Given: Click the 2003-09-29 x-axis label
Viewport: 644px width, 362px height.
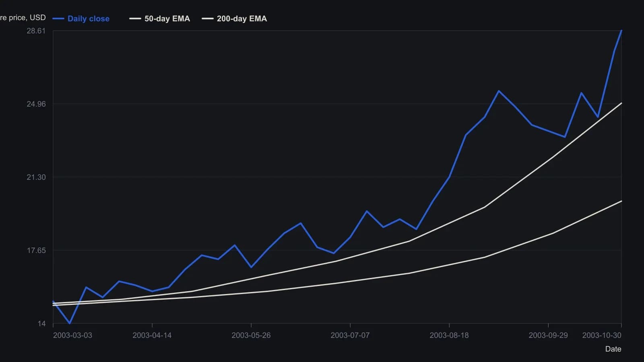Looking at the screenshot, I should [548, 335].
